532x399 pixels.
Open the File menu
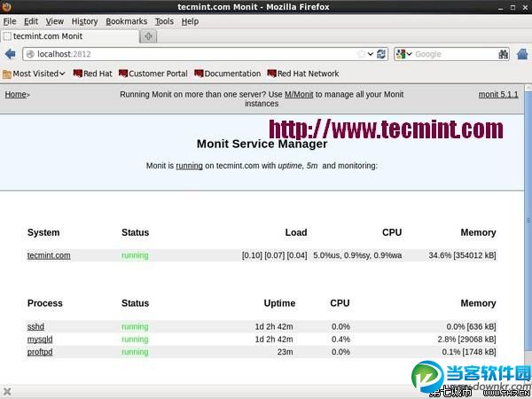point(10,21)
